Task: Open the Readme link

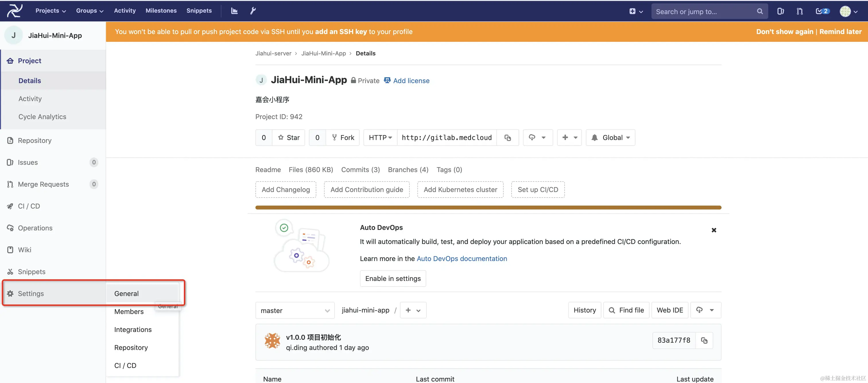Action: point(268,170)
